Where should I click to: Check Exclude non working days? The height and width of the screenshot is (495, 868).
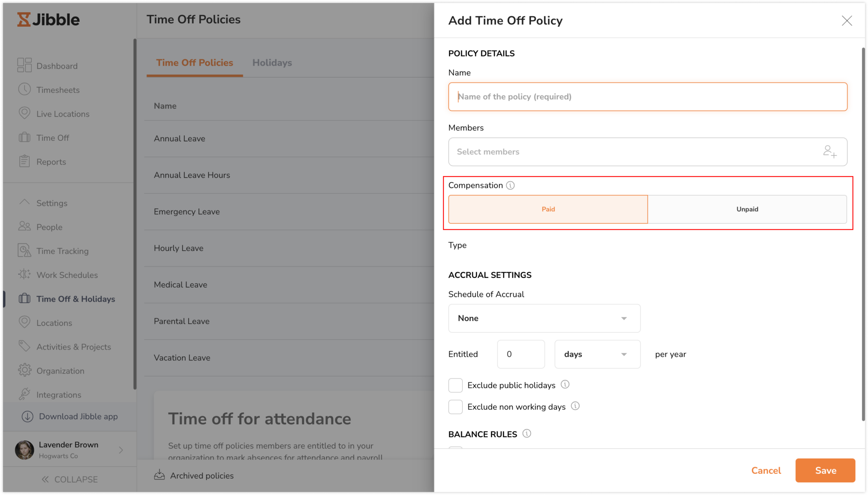pos(455,406)
